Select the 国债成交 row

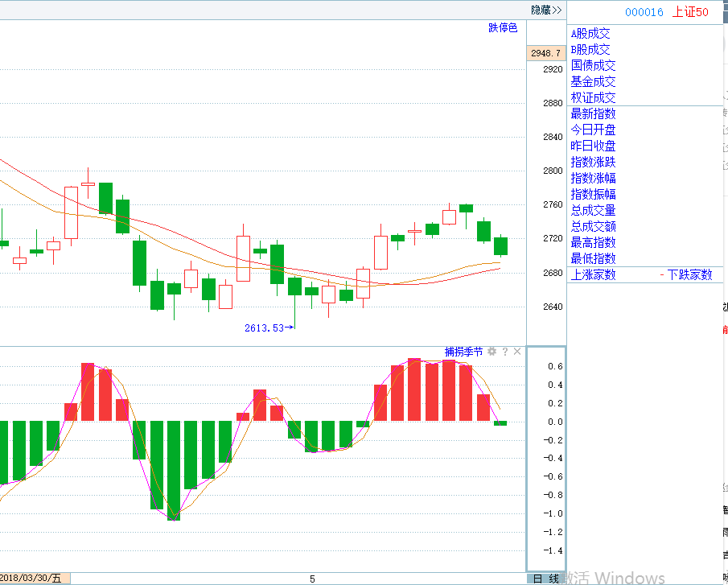tap(593, 66)
